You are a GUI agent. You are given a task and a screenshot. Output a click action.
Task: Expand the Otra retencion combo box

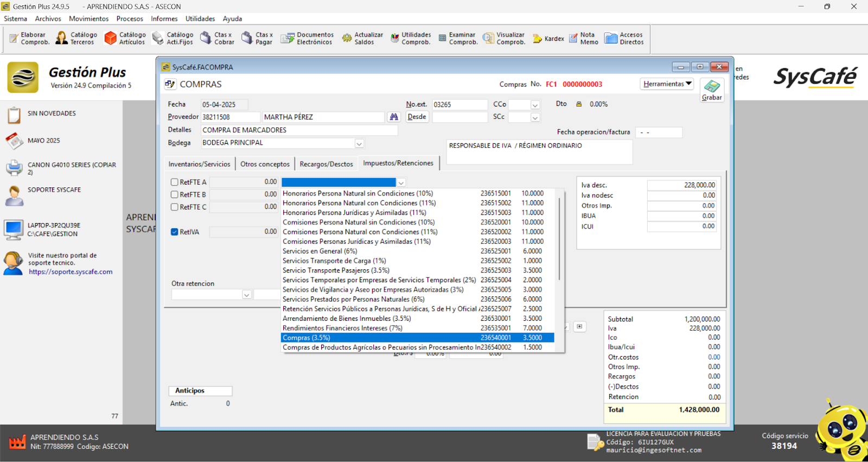pos(246,295)
